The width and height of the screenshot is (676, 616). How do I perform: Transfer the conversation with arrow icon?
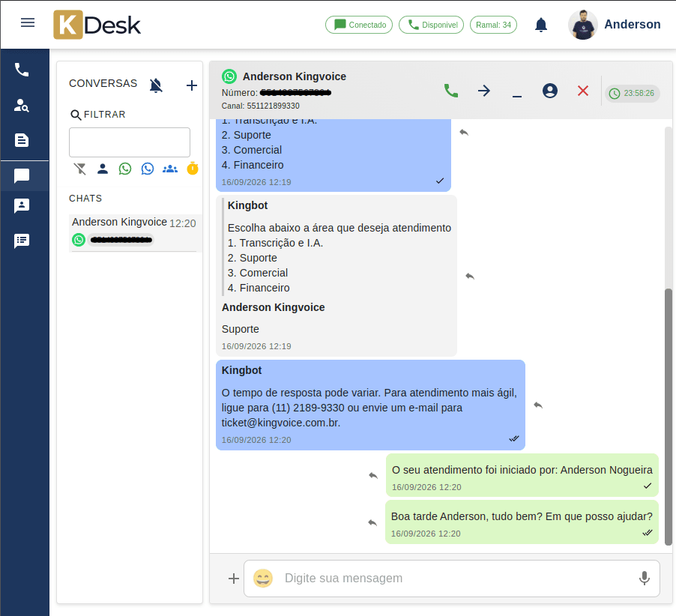pyautogui.click(x=484, y=91)
